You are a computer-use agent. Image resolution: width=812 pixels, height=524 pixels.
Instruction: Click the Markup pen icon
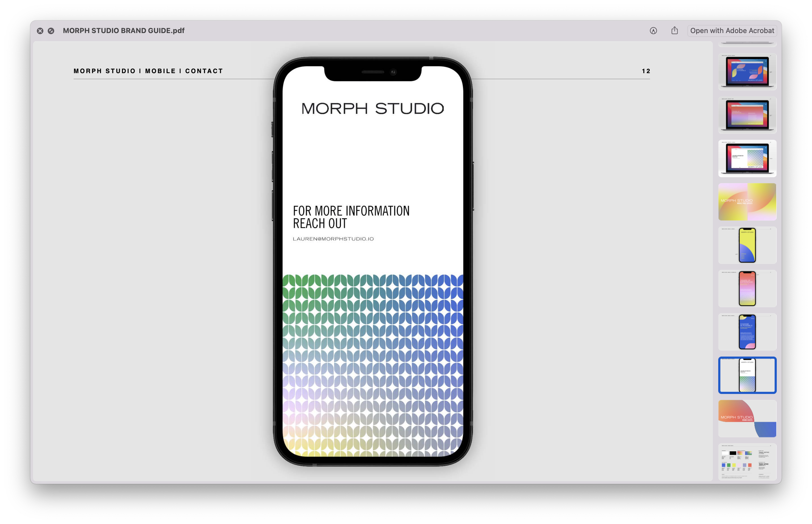click(x=653, y=31)
